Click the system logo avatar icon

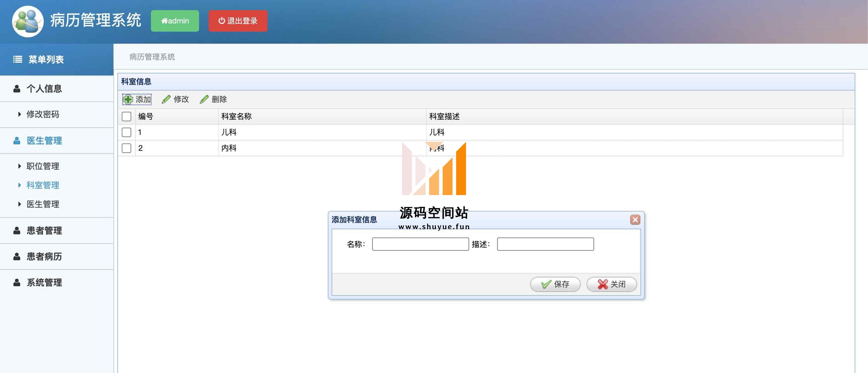click(28, 21)
